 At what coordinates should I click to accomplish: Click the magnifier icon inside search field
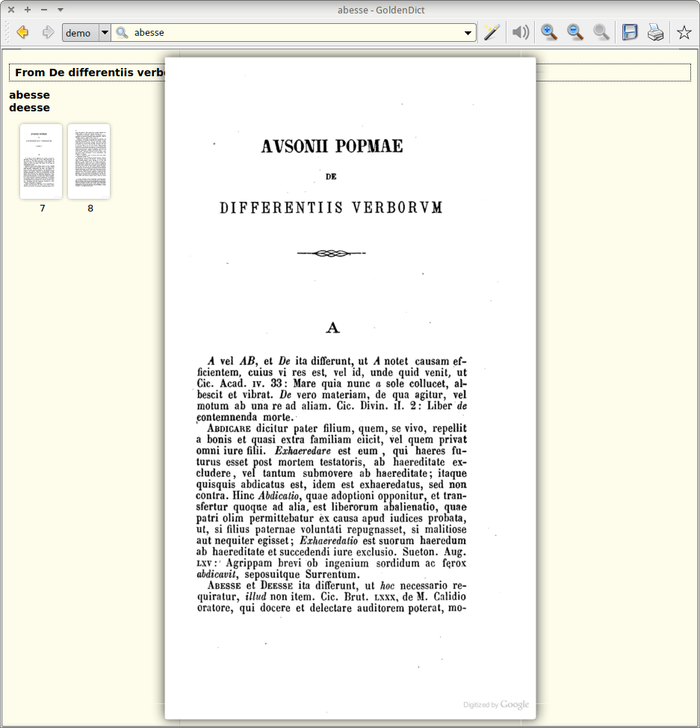122,32
